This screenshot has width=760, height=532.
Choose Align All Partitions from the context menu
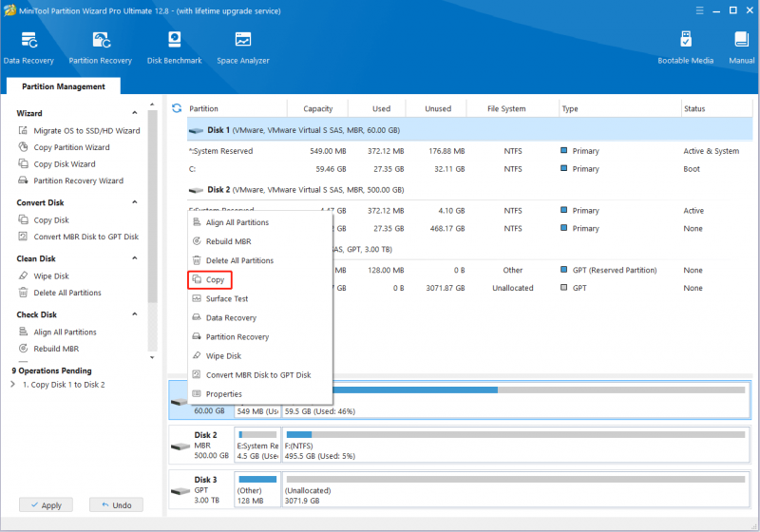pos(260,222)
